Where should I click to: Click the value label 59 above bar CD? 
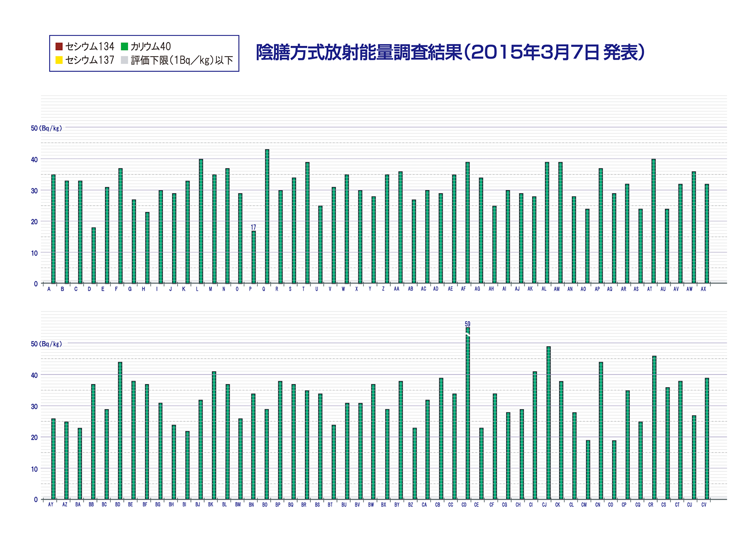[x=467, y=324]
